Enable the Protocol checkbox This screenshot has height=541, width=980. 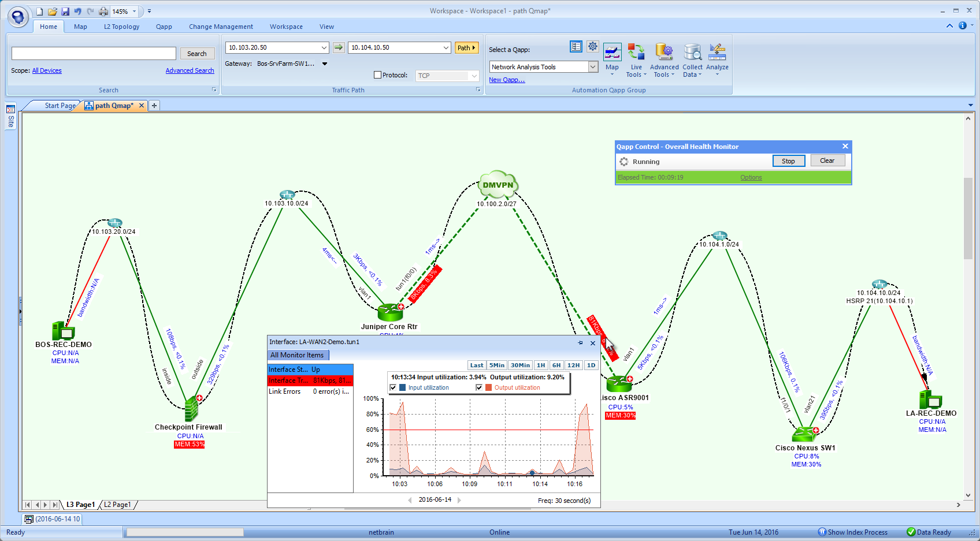click(378, 75)
